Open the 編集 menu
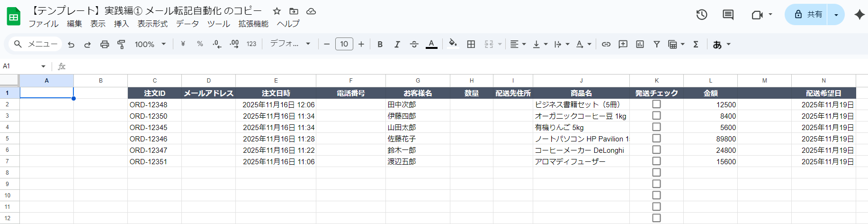The height and width of the screenshot is (224, 868). coord(74,24)
